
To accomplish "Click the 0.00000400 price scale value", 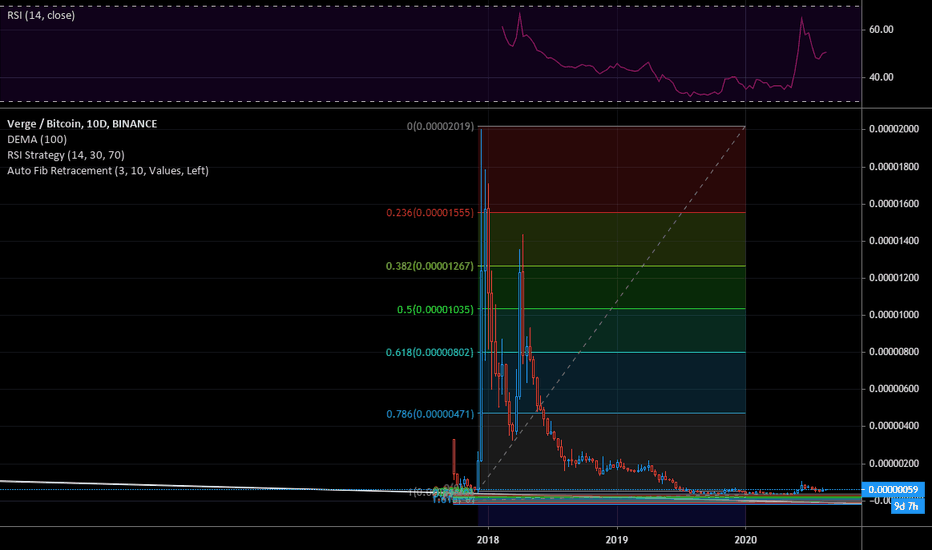I will (x=893, y=426).
